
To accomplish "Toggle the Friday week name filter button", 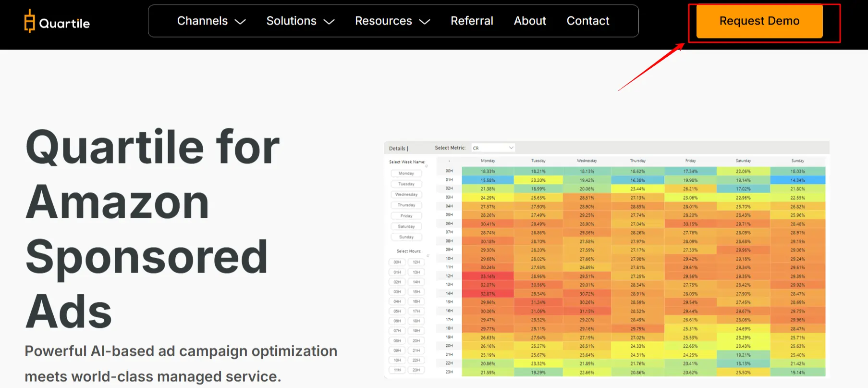I will (406, 216).
